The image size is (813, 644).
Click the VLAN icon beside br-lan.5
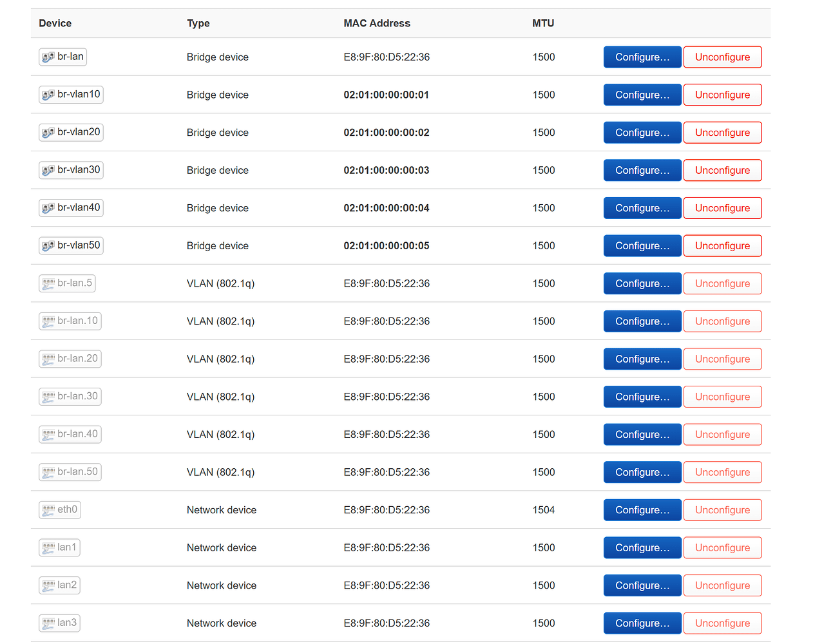47,283
